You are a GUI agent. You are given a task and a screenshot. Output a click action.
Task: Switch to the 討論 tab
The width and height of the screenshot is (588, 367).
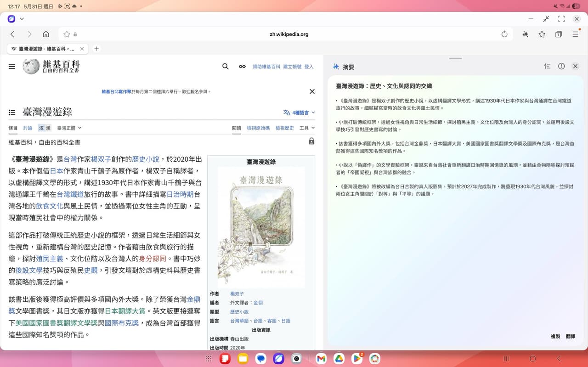[28, 128]
